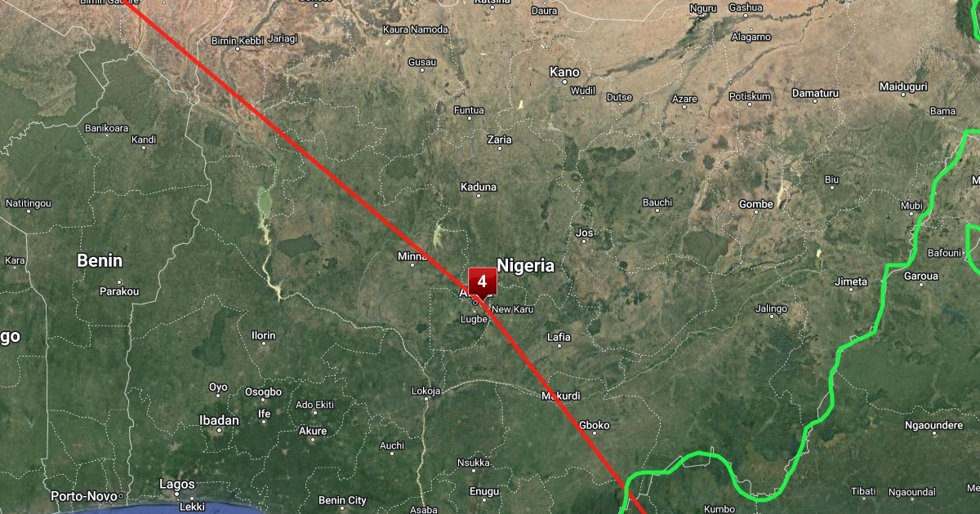This screenshot has height=514, width=980.
Task: Click the Garoua city label
Action: [x=921, y=277]
